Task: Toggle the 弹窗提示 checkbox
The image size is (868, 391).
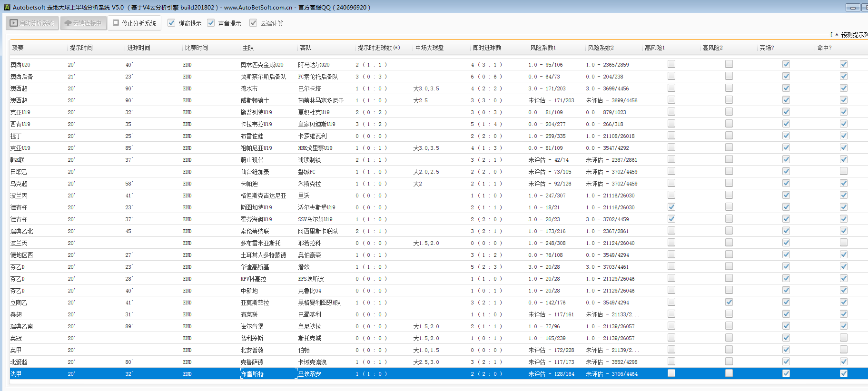Action: [172, 23]
